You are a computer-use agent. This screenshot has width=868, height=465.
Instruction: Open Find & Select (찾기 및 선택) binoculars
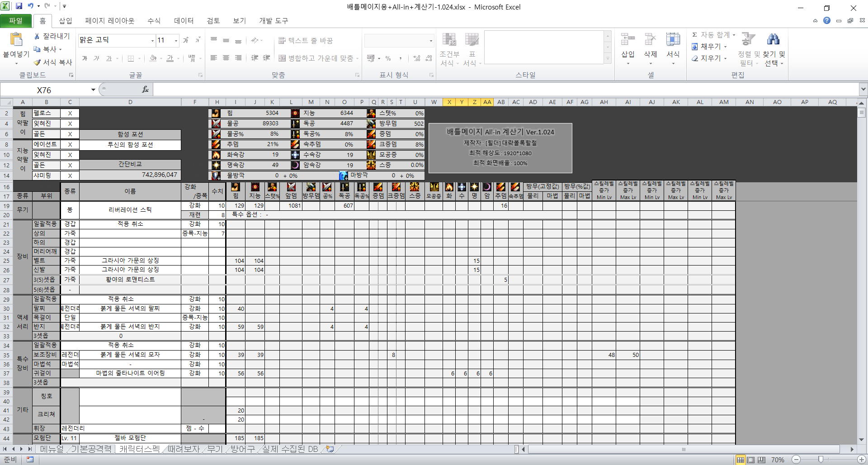(773, 40)
